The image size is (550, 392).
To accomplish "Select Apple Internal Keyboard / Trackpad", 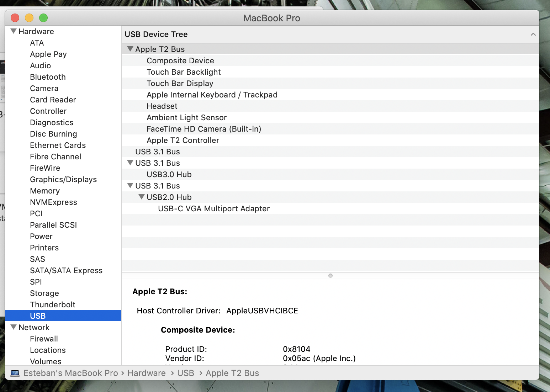I will (x=212, y=95).
